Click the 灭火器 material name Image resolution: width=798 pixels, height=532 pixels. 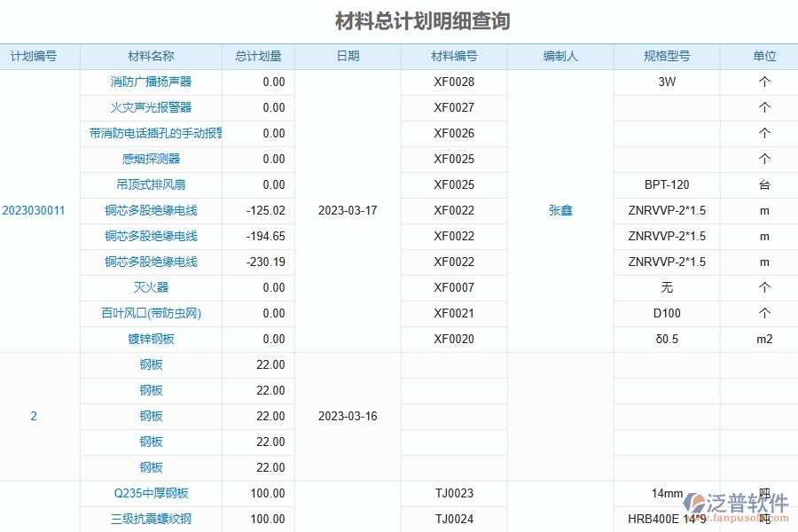coord(148,287)
